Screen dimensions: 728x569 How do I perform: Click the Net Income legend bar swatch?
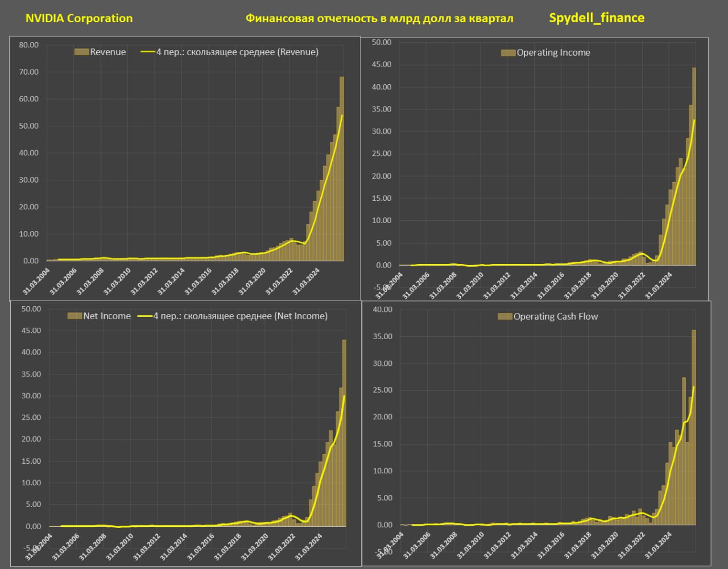(75, 316)
